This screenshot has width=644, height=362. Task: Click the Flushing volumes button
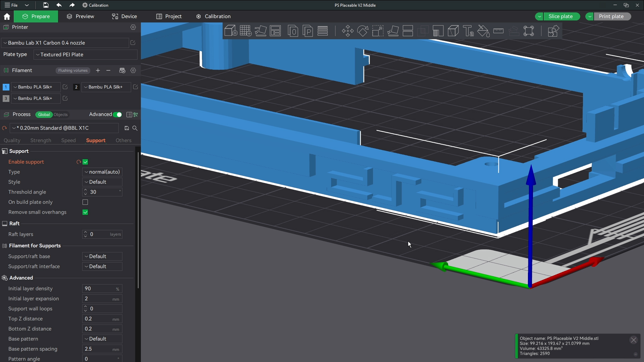[73, 71]
